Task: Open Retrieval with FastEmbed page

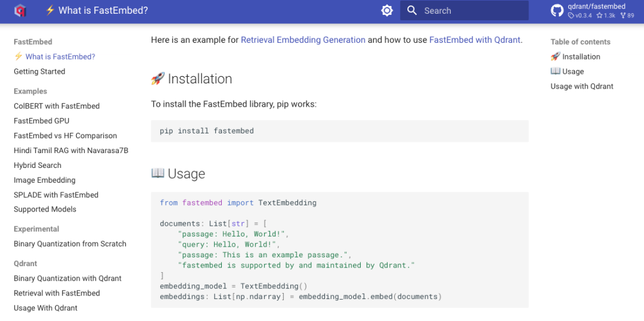Action: [57, 293]
